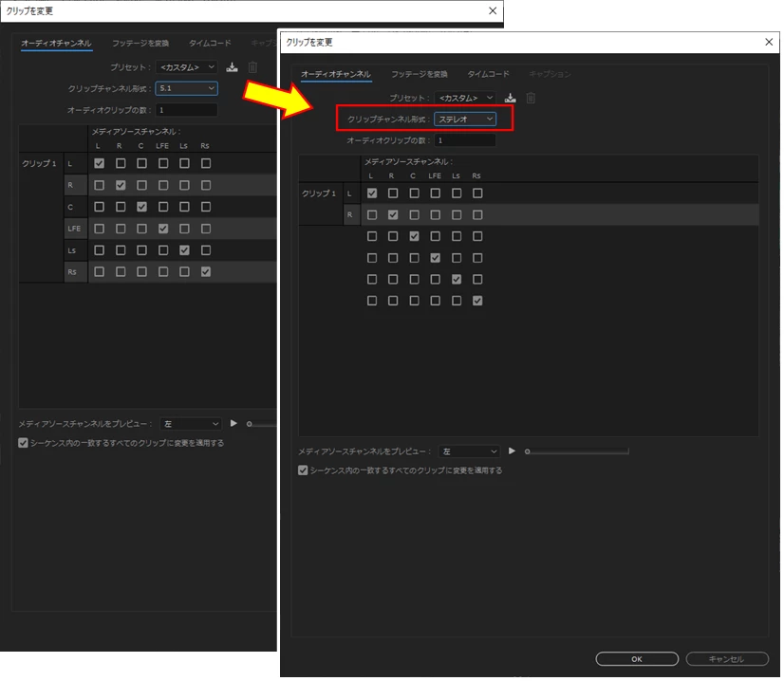Viewport: 784px width, 681px height.
Task: Switch to タイムコード tab in back dialog
Action: click(x=210, y=44)
